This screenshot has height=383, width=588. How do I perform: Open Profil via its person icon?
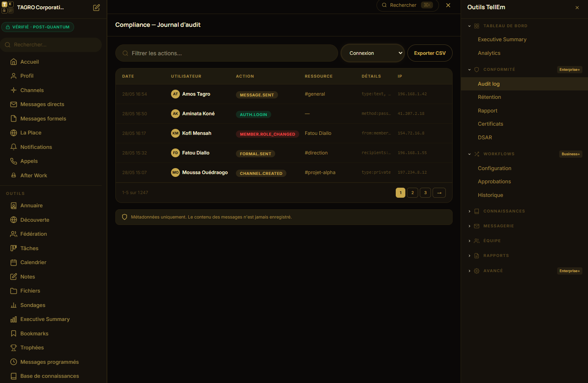[x=14, y=76]
